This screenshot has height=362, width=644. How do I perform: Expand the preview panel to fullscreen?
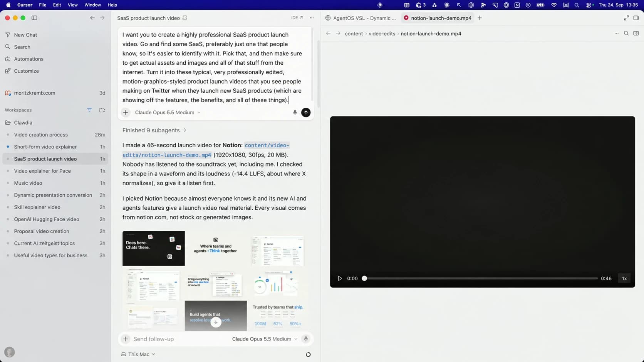pos(626,18)
